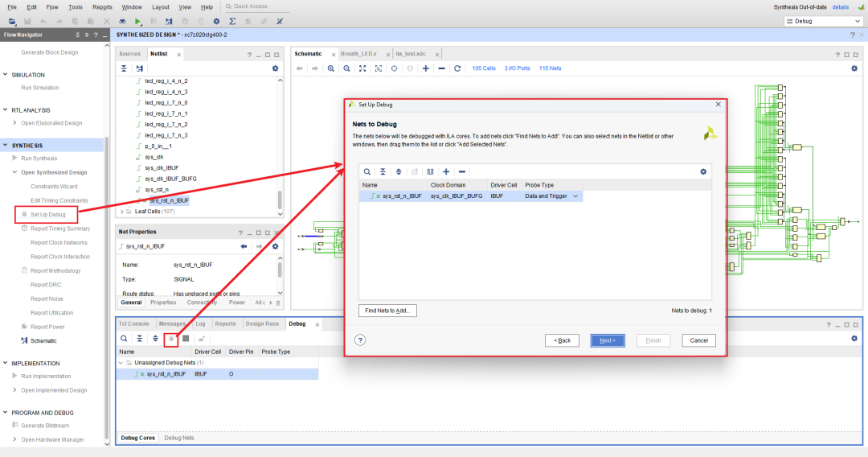
Task: Click search icon in Debug panel toolbar
Action: click(124, 339)
